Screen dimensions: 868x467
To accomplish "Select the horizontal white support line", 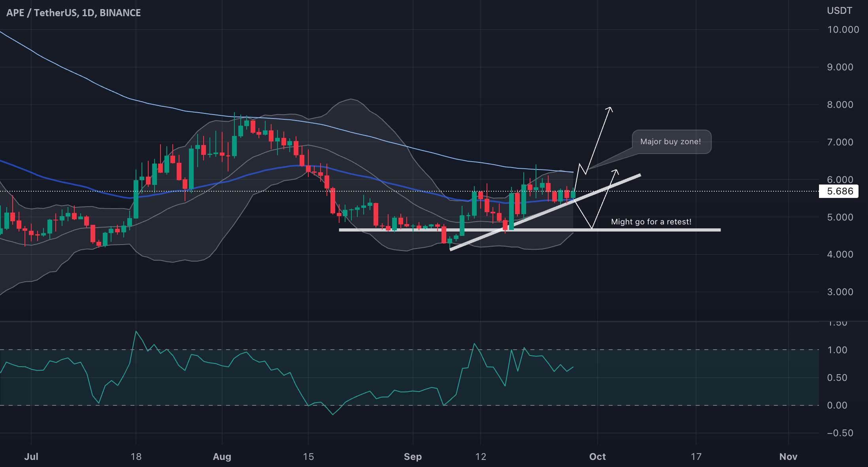I will click(530, 230).
